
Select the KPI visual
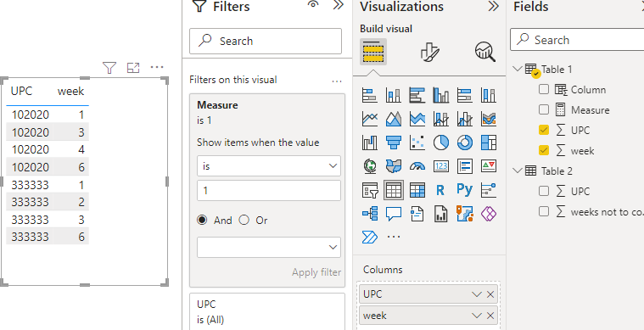coord(489,166)
